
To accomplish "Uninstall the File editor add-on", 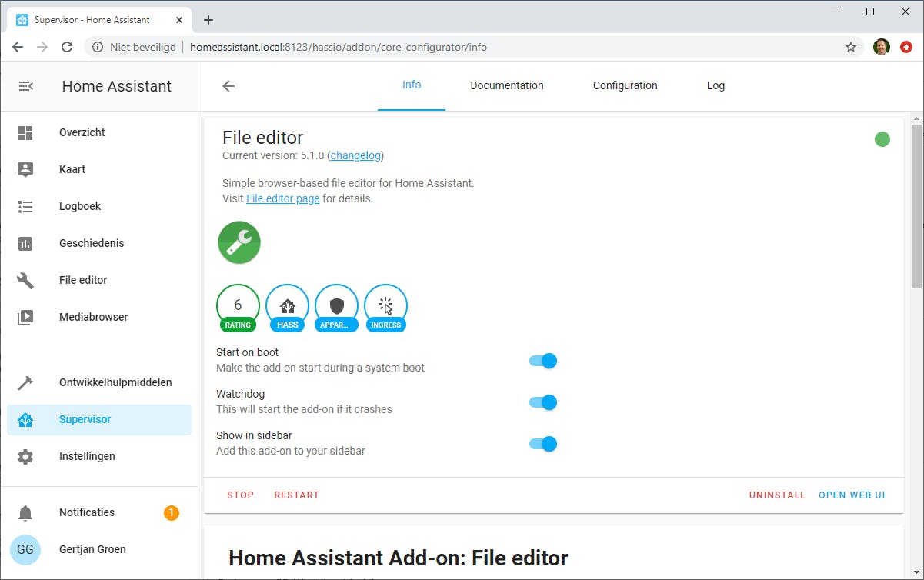I will tap(777, 495).
